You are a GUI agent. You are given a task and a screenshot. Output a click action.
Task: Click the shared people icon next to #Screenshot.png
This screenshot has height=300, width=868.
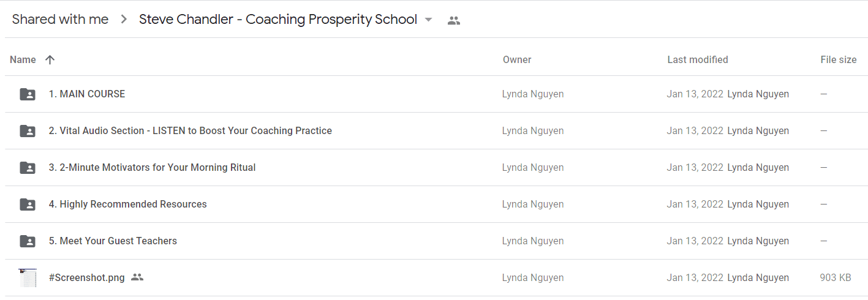(x=137, y=277)
